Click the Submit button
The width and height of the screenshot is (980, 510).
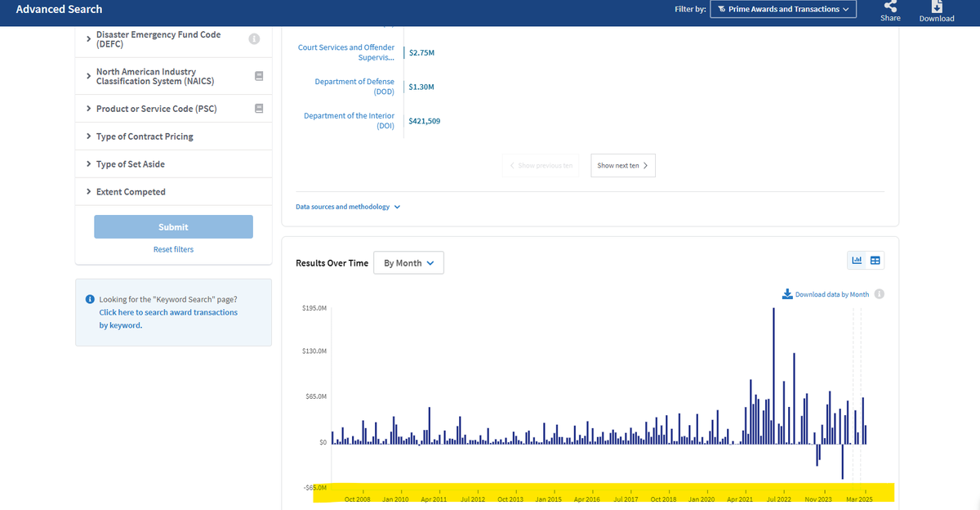pyautogui.click(x=173, y=227)
